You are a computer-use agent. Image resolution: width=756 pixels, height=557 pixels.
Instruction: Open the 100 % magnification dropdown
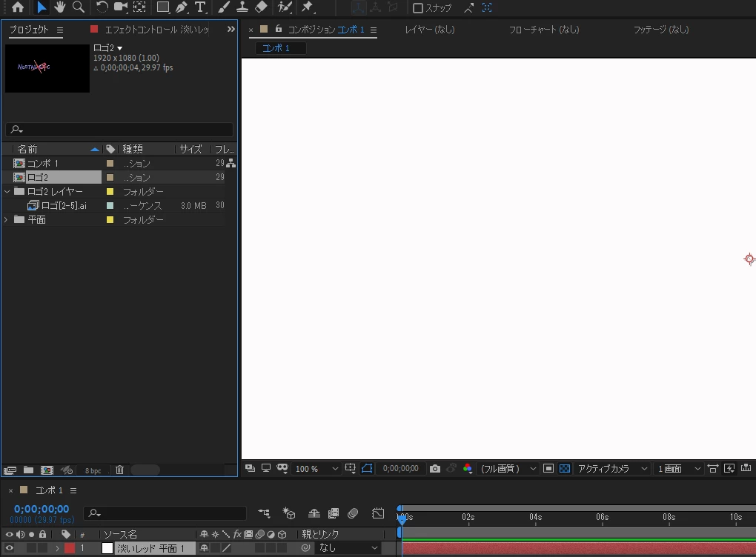(316, 468)
